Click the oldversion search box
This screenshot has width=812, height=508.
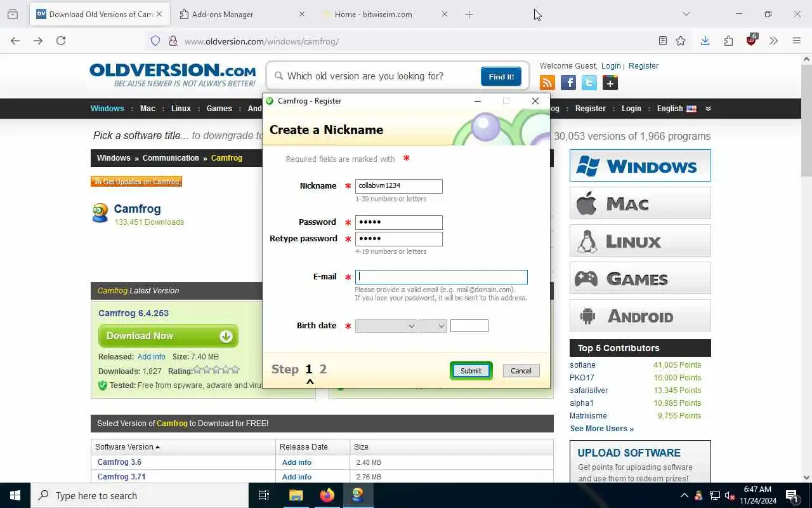click(x=374, y=76)
